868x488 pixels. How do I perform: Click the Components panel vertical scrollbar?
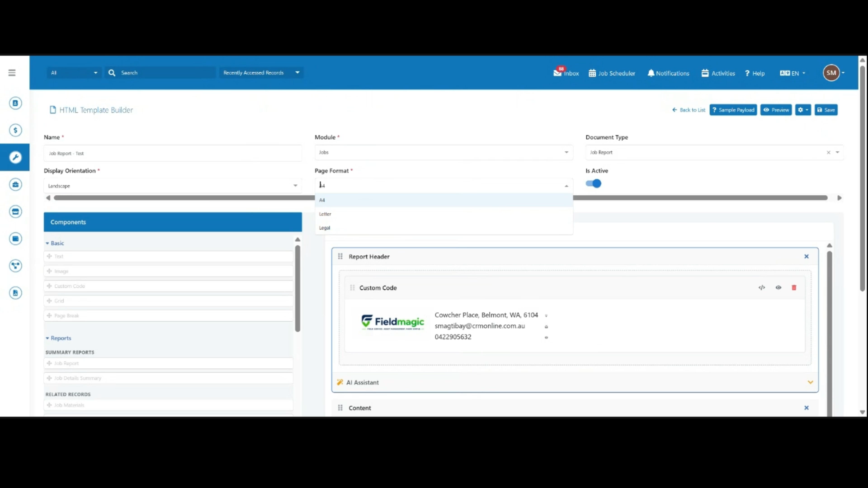[297, 288]
